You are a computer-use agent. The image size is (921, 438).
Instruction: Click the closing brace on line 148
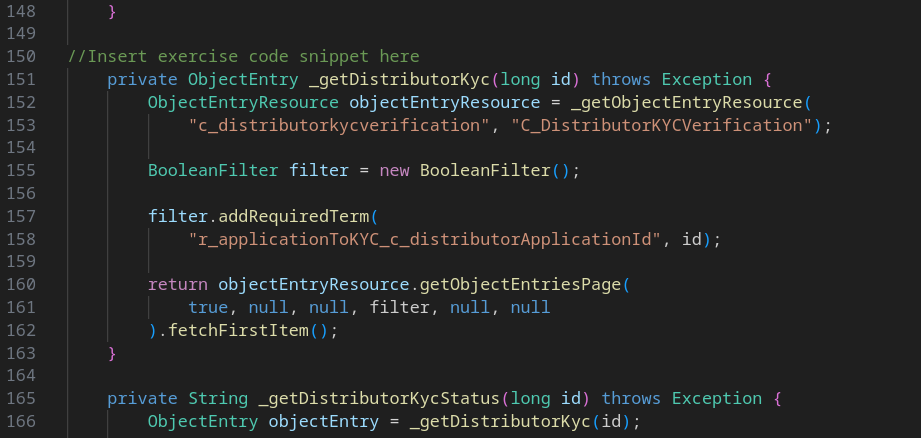pos(112,11)
